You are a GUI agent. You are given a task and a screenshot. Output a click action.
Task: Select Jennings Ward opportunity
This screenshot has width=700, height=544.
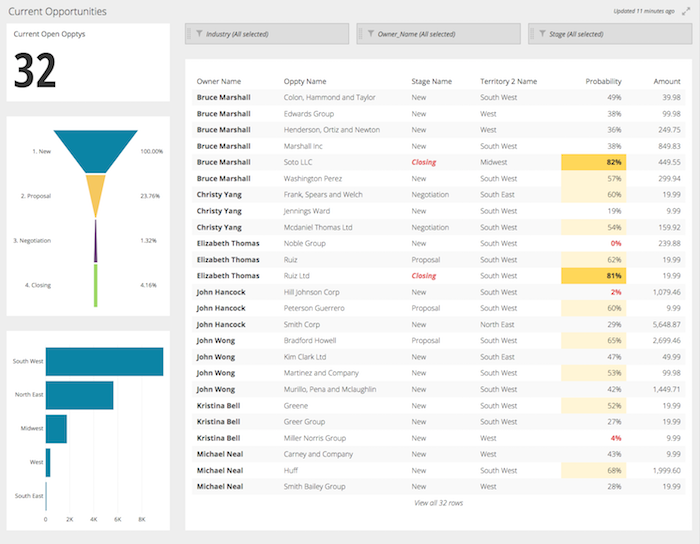[x=307, y=211]
